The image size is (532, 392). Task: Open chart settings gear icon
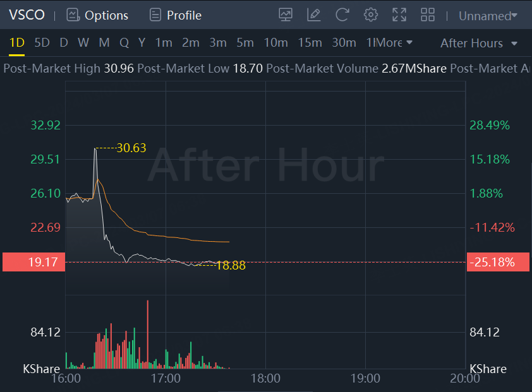pyautogui.click(x=371, y=15)
